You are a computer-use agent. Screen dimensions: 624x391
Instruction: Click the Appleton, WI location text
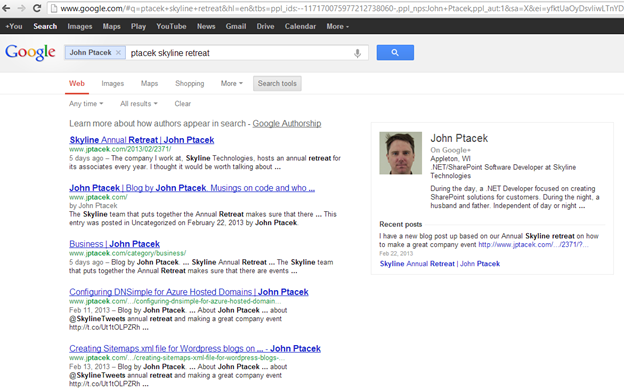[x=450, y=158]
